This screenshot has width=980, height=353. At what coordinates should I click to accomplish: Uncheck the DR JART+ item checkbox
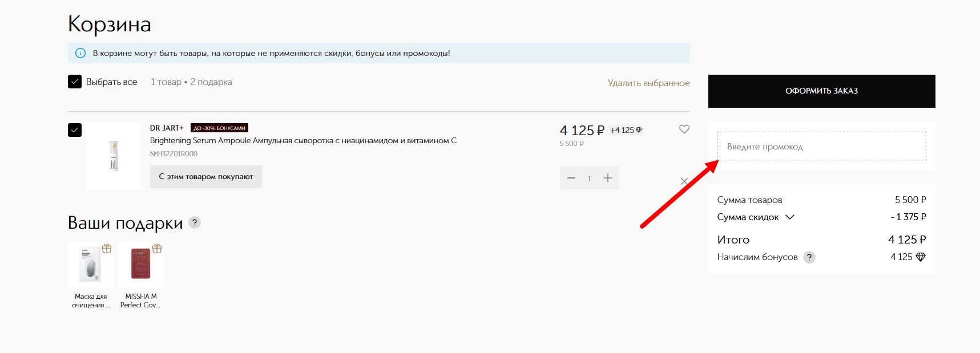point(75,130)
